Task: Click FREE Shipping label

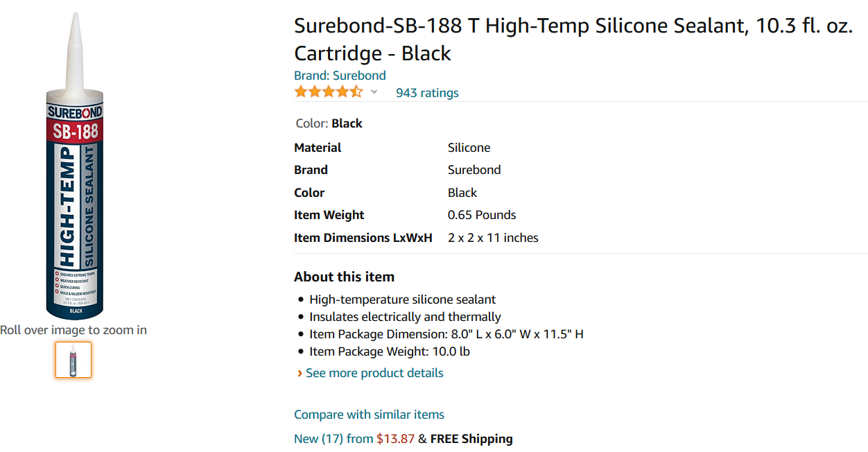Action: (471, 438)
